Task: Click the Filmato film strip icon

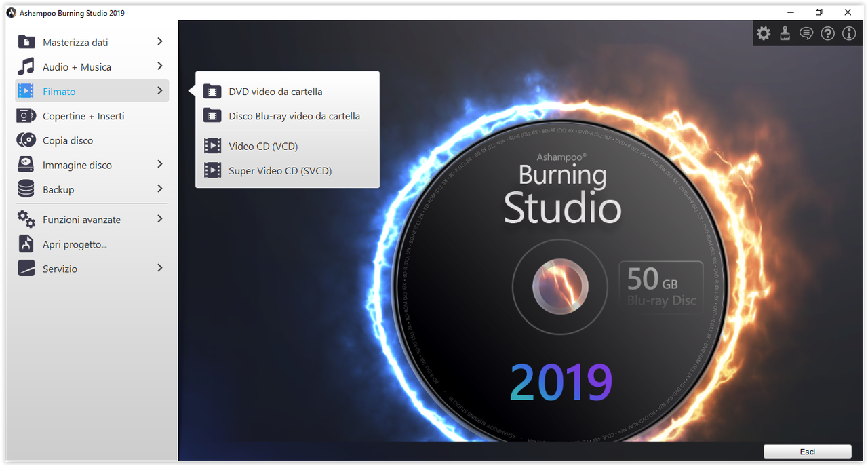Action: click(26, 91)
